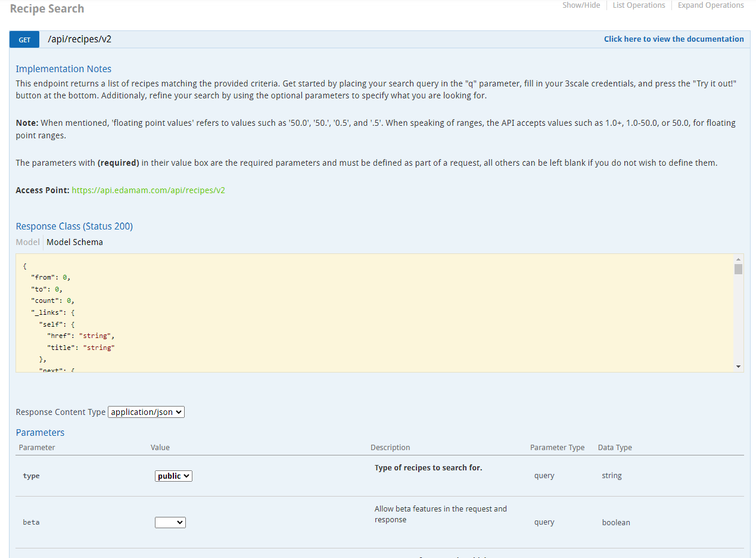This screenshot has width=756, height=558.
Task: Open the api.edamam.com access point link
Action: pyautogui.click(x=148, y=191)
